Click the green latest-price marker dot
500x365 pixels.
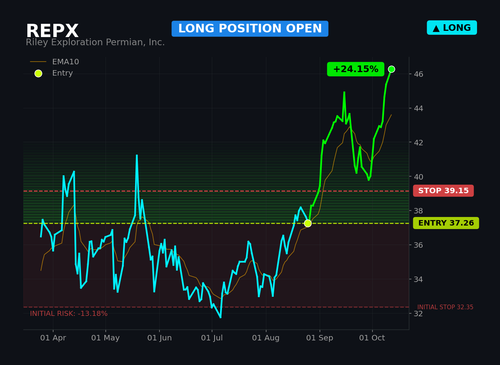click(392, 69)
